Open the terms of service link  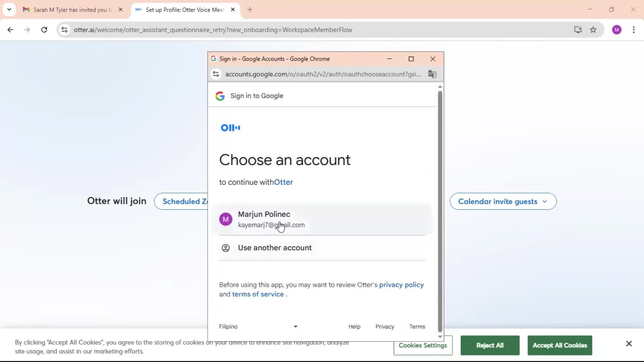click(x=258, y=294)
